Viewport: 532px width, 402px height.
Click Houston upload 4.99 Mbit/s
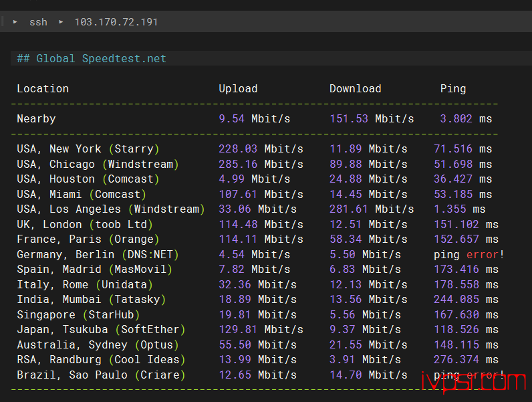(255, 179)
